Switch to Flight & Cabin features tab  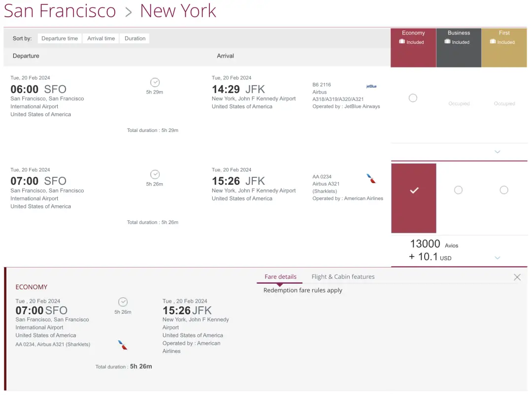coord(343,277)
